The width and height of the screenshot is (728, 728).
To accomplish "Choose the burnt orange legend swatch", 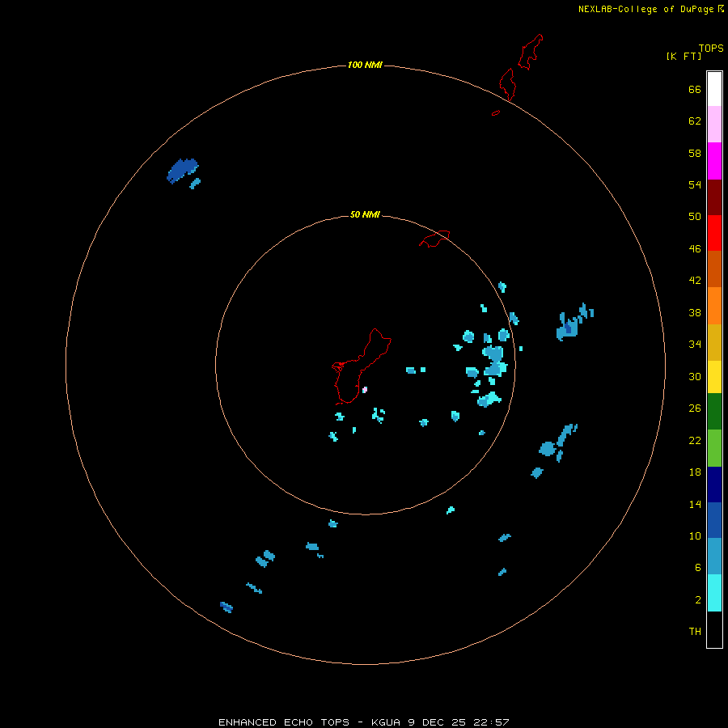I will pos(714,269).
